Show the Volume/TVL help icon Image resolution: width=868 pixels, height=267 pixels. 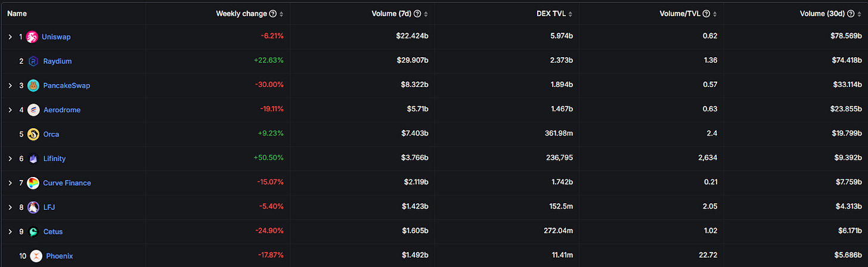point(706,14)
